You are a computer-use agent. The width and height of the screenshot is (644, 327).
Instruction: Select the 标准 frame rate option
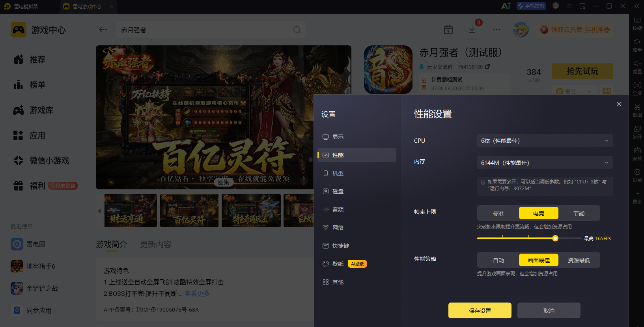[498, 213]
